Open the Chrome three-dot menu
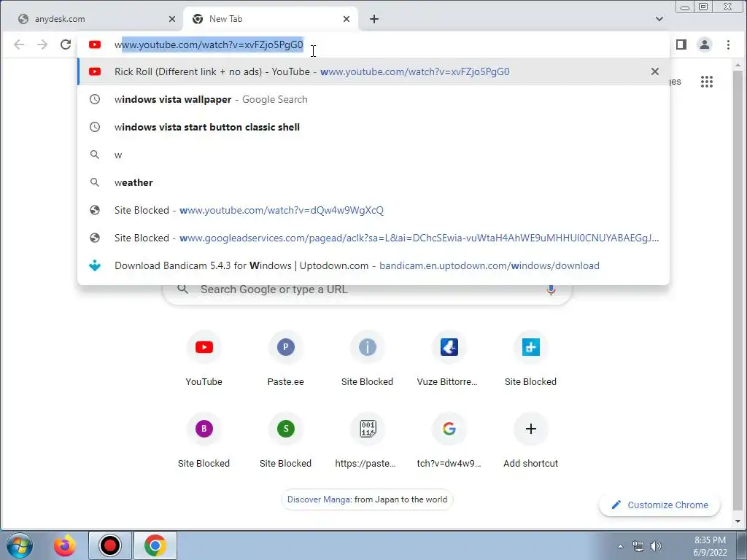The width and height of the screenshot is (747, 560). [x=729, y=44]
